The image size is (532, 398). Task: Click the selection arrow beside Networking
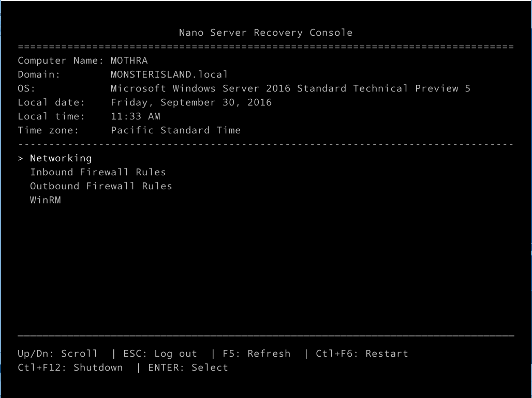point(20,158)
